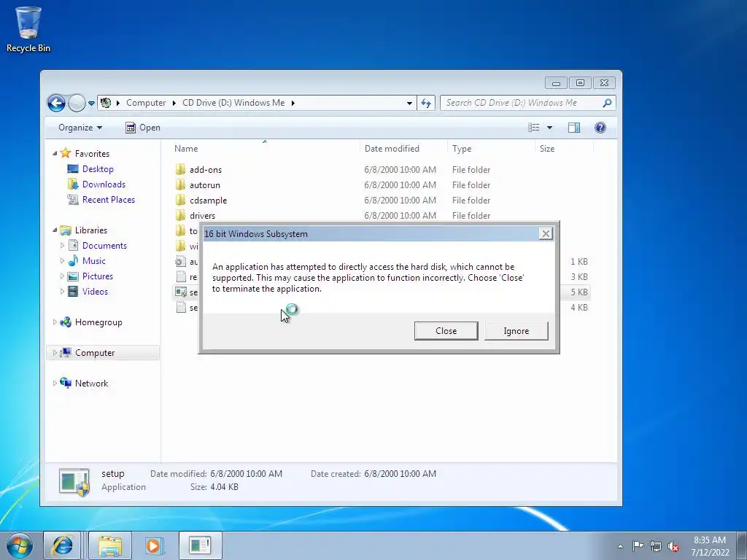
Task: Select the drivers folder
Action: (202, 216)
